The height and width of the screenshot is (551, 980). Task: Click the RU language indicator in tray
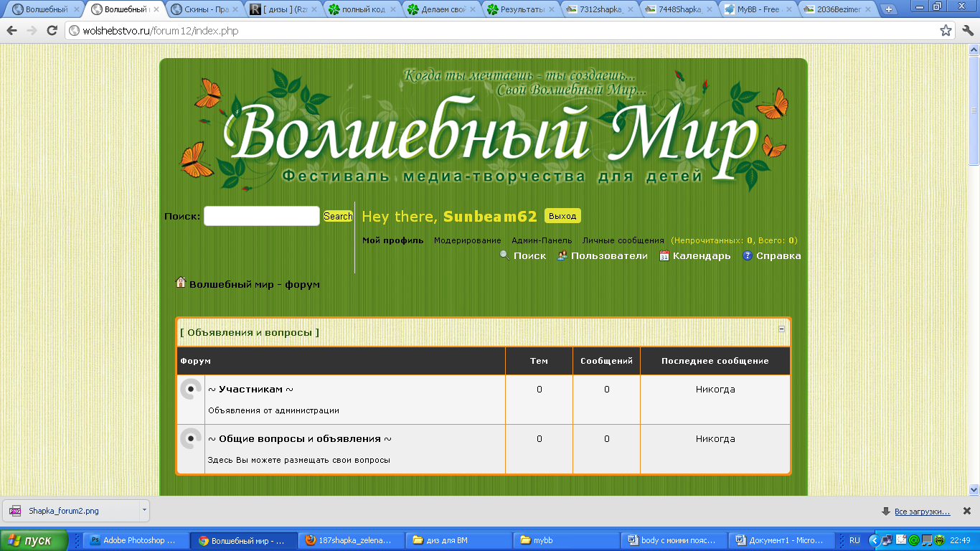tap(854, 540)
